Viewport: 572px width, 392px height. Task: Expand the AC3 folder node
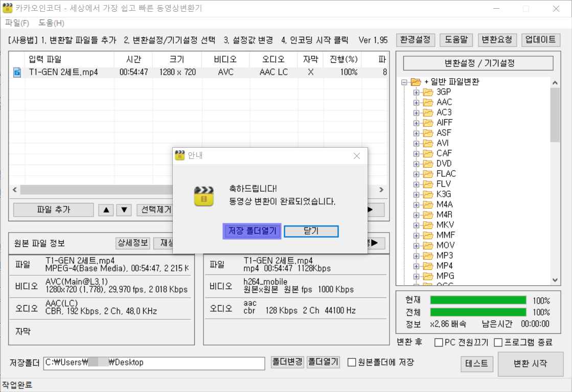(416, 112)
